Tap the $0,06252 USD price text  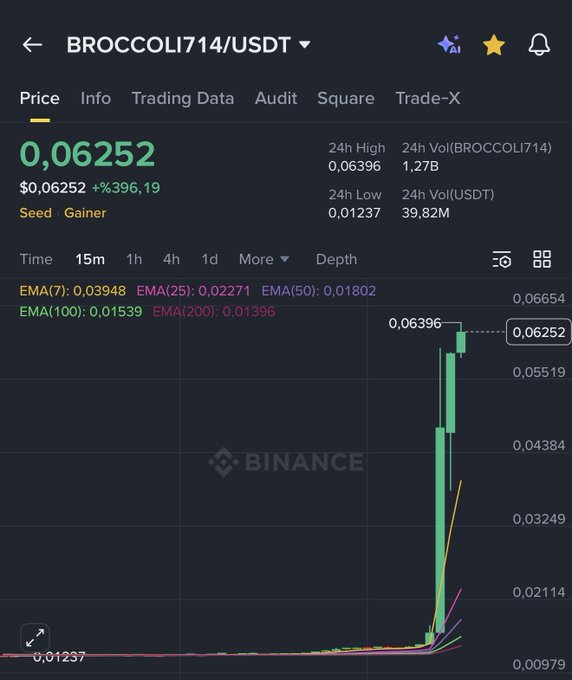(x=52, y=188)
